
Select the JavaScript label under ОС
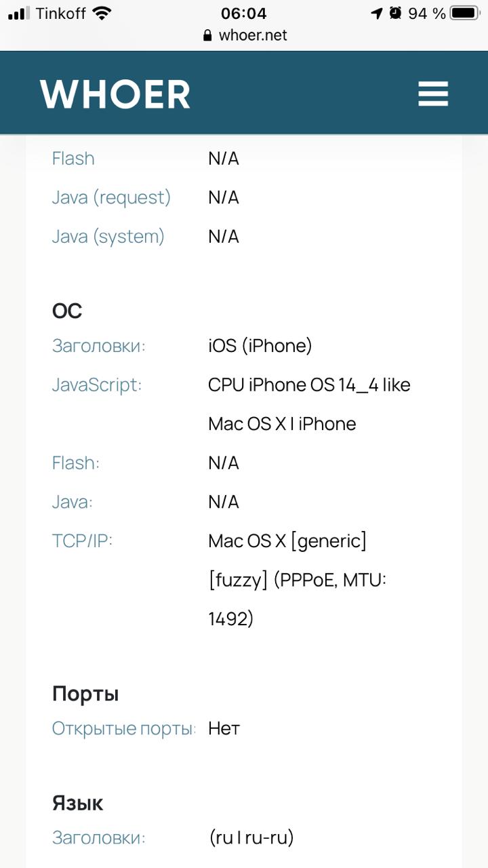97,385
